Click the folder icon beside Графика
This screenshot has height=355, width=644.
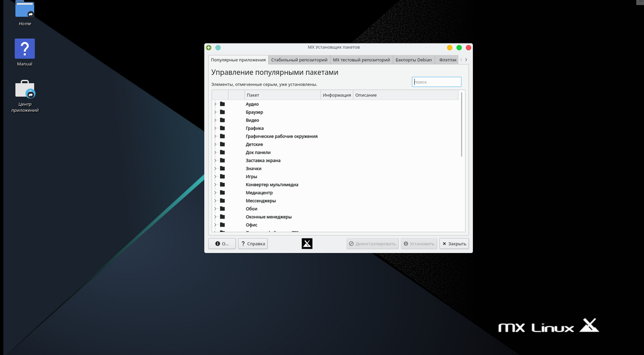tap(222, 128)
